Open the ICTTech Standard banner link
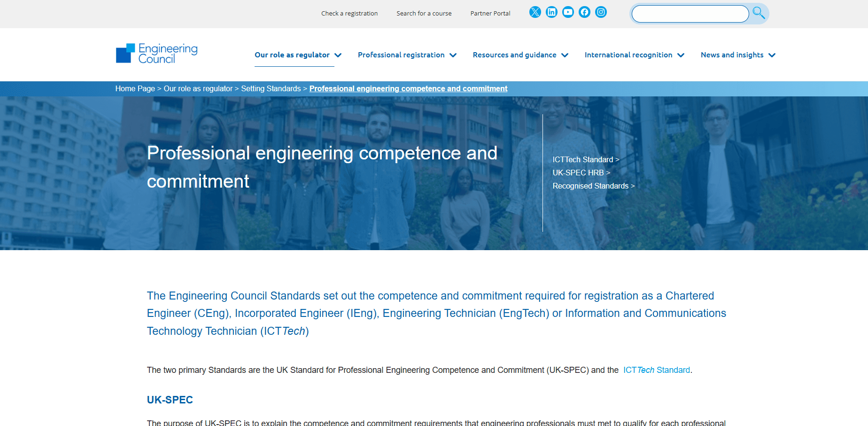Viewport: 868px width, 426px height. (x=586, y=159)
